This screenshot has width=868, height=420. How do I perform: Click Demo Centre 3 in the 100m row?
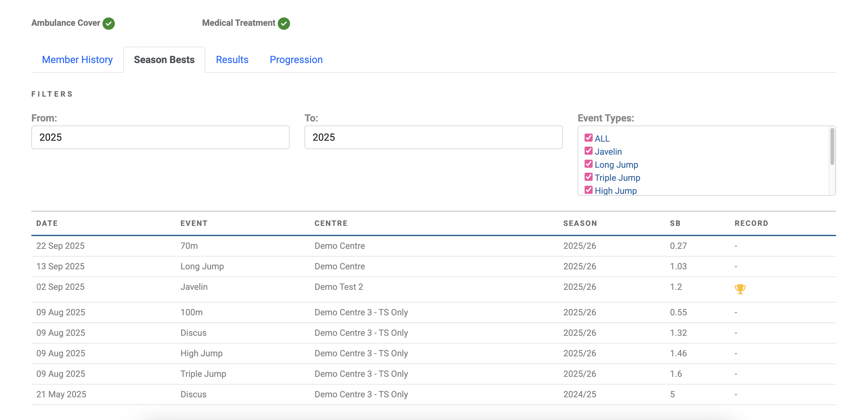(x=361, y=312)
